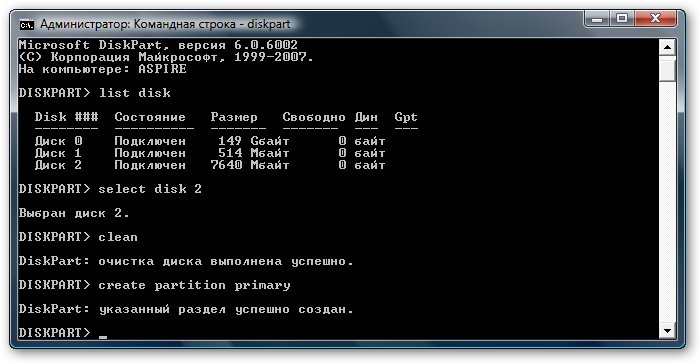Click the scrollbar down arrow
Viewport: 700px width, 363px height.
667,331
